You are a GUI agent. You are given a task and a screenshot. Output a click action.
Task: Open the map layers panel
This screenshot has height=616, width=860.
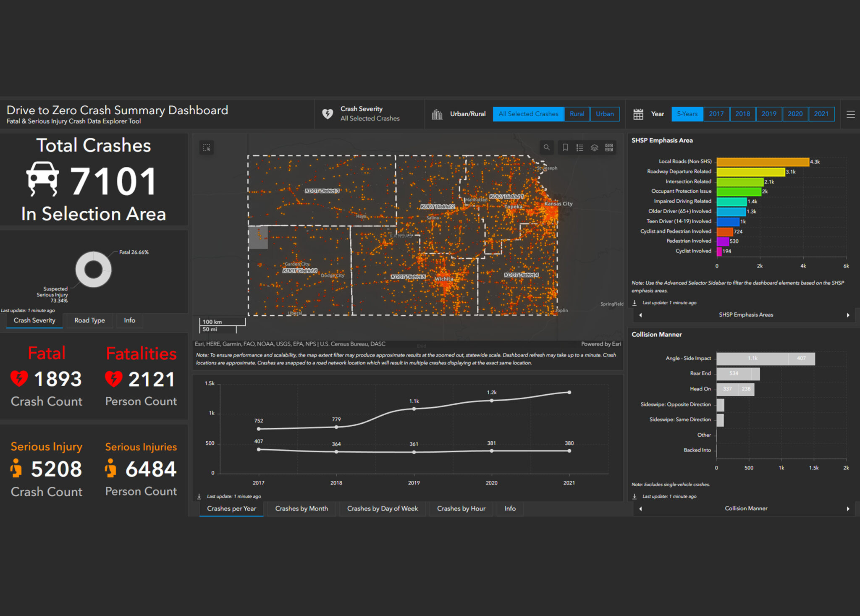pos(593,147)
